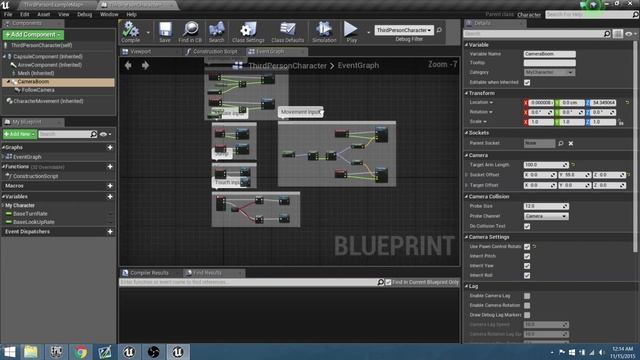Open ConstructionScript function entry
Screen dimensions: 640x360
36,176
